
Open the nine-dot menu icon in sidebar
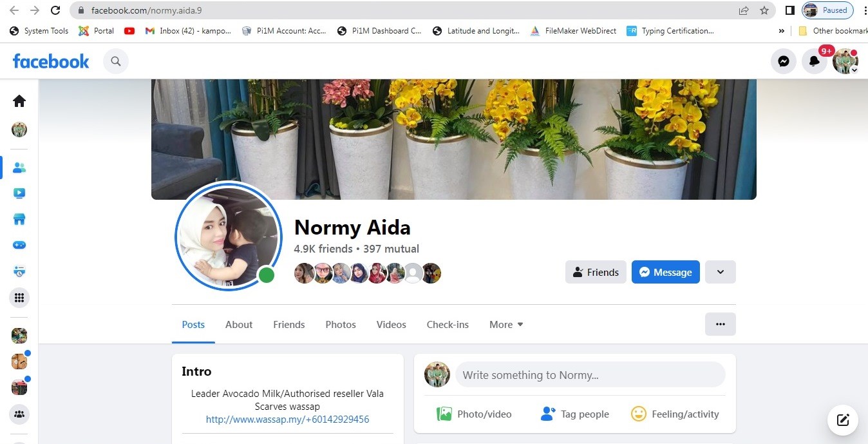pos(19,298)
